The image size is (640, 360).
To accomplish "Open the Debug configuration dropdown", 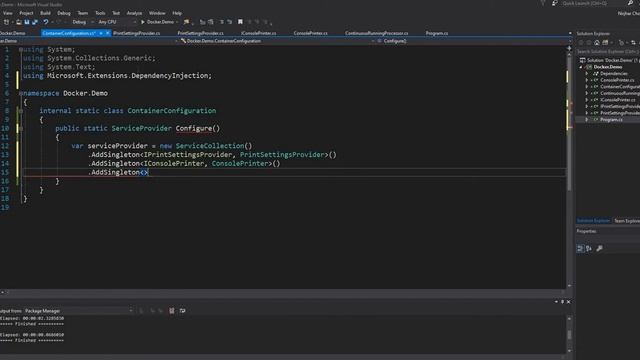I will coord(82,22).
